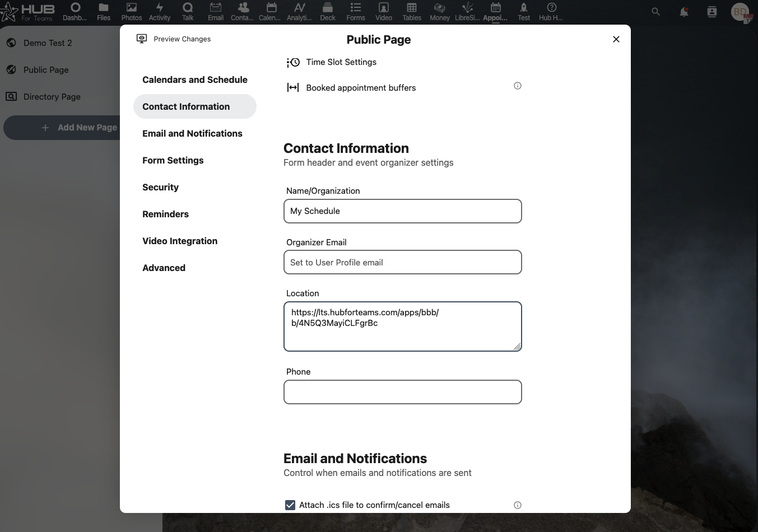The height and width of the screenshot is (532, 758).
Task: Open the notifications bell
Action: pyautogui.click(x=684, y=11)
